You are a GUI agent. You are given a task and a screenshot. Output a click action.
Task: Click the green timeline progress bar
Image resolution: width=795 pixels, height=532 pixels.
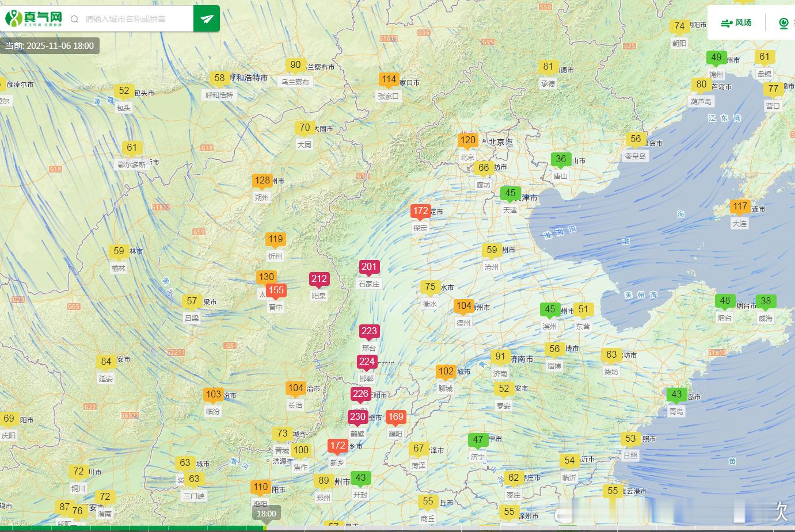132,528
